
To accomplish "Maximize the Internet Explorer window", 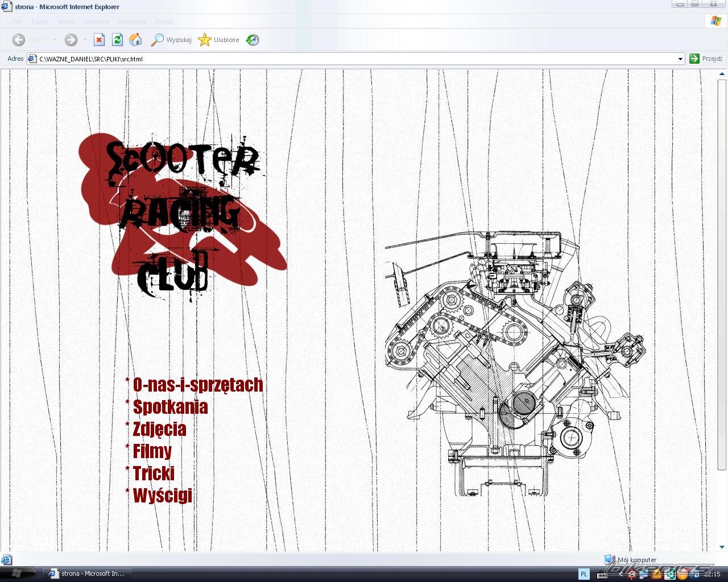I will [694, 4].
